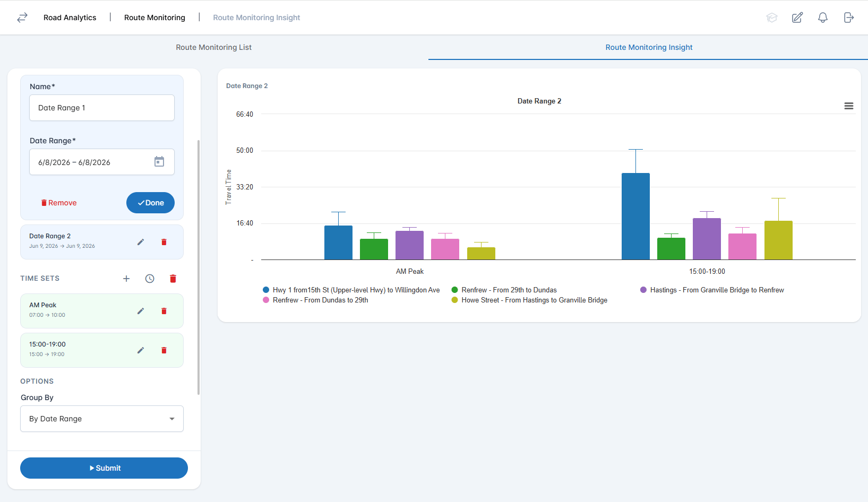The height and width of the screenshot is (502, 868).
Task: Remove the Date Range 1 entry
Action: [59, 203]
